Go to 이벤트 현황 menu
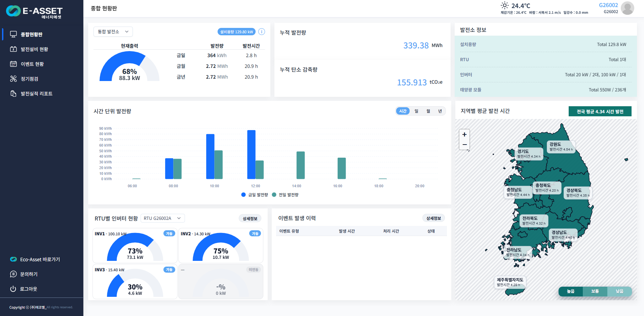The width and height of the screenshot is (644, 316). [32, 64]
